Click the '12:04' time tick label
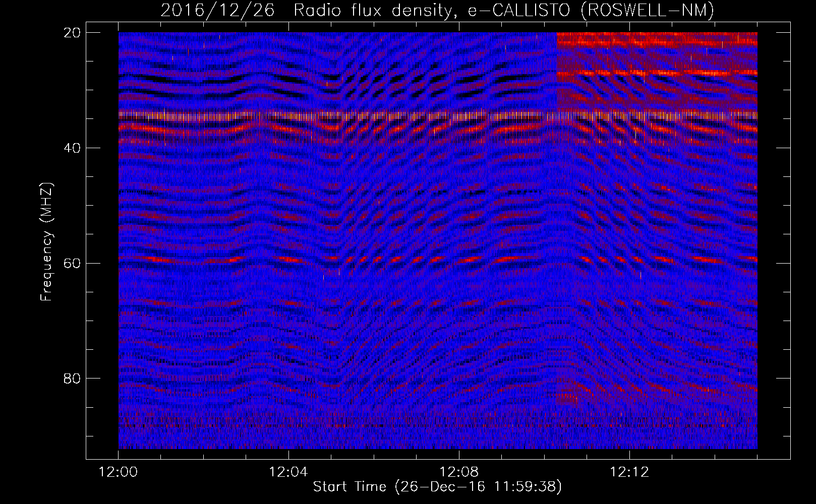Image resolution: width=816 pixels, height=504 pixels. [x=288, y=472]
